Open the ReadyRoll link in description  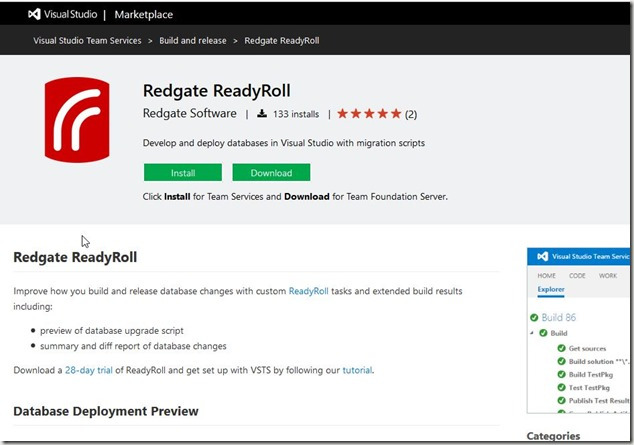310,291
